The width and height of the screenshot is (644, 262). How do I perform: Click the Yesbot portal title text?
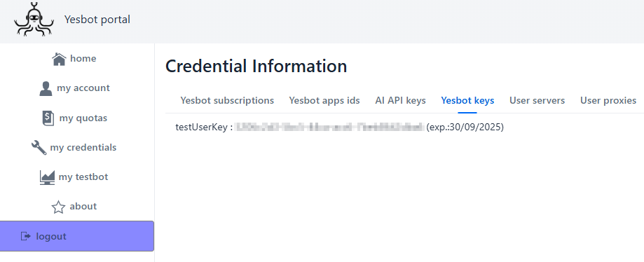(97, 20)
